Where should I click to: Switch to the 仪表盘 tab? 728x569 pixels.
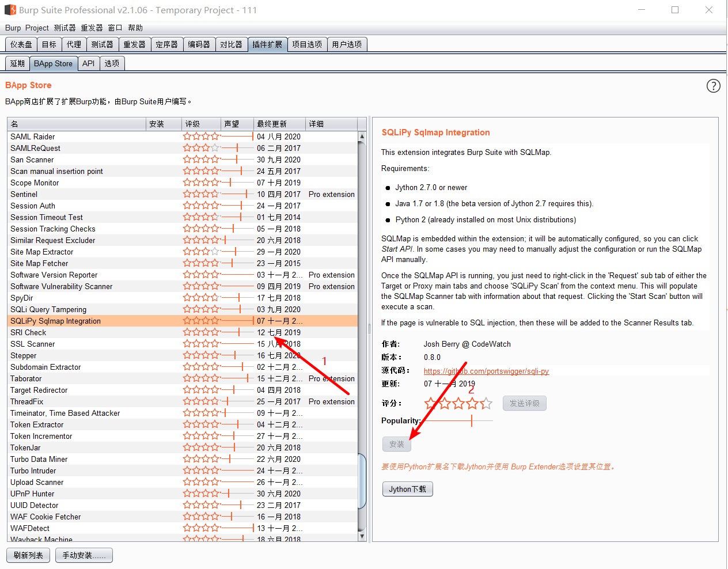[x=20, y=44]
